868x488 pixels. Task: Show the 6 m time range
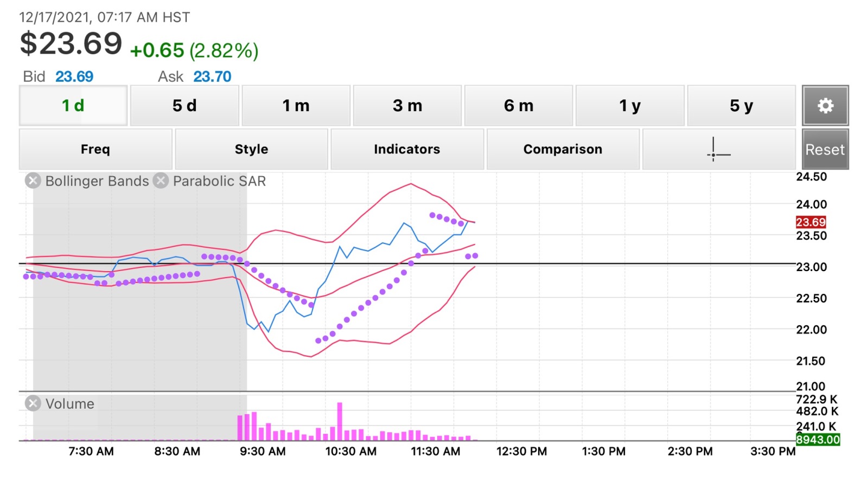coord(519,105)
